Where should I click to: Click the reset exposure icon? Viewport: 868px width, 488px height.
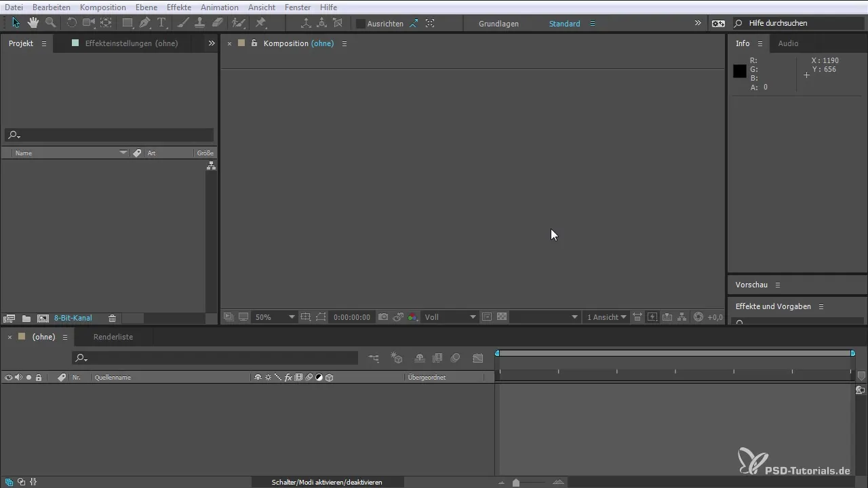698,317
